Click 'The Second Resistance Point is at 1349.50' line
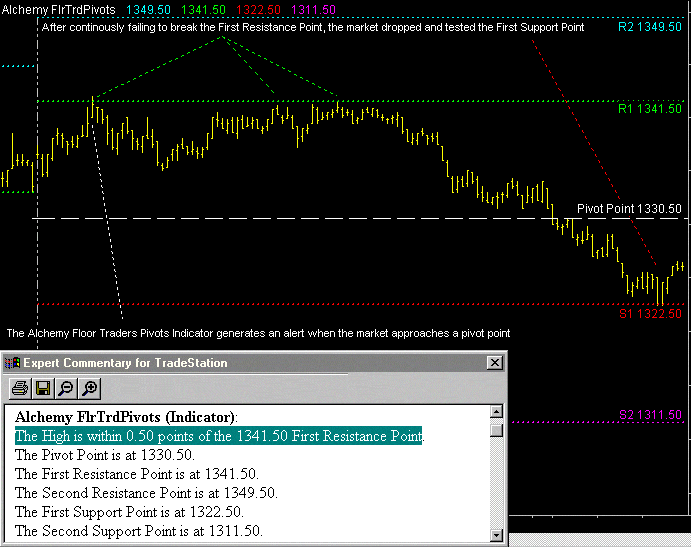This screenshot has width=691, height=547. pos(146,493)
